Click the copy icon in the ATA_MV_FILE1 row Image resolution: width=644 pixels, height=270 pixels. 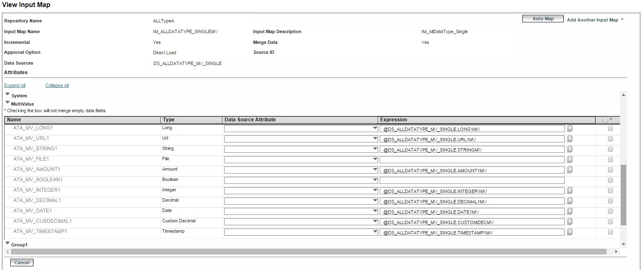pos(570,159)
